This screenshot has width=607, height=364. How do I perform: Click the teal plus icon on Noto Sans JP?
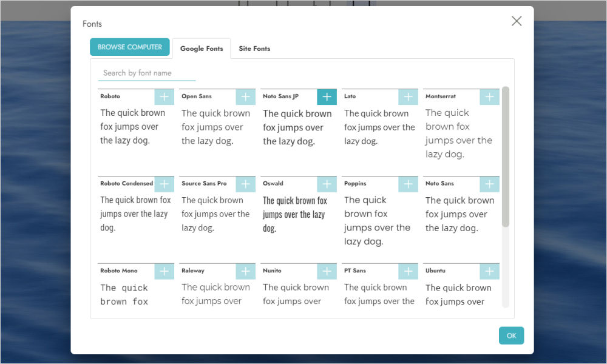point(327,96)
